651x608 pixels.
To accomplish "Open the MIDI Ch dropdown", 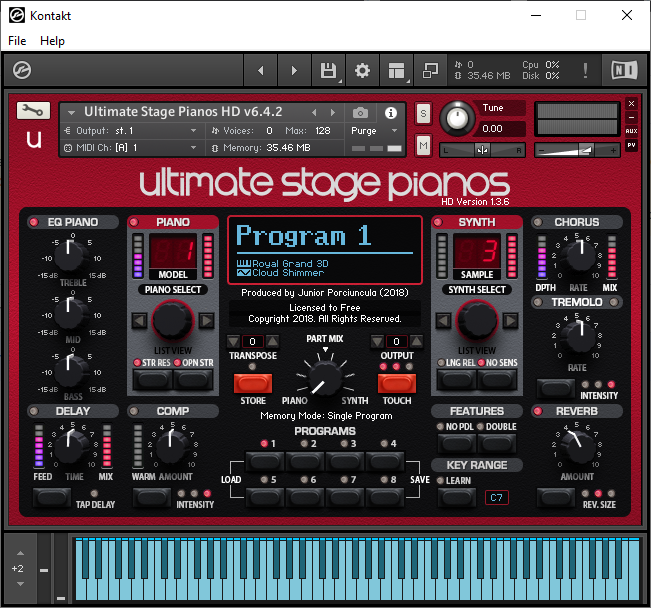I will pos(132,147).
